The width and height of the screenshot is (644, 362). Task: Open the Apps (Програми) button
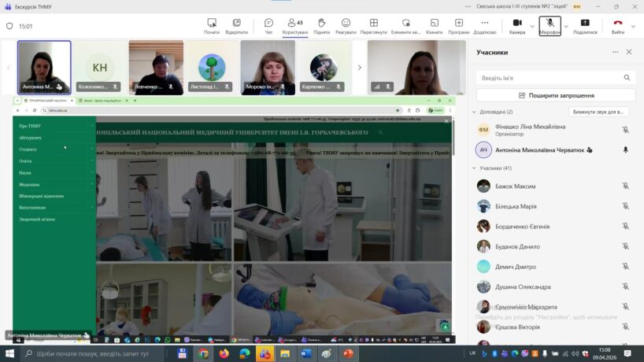click(x=459, y=26)
